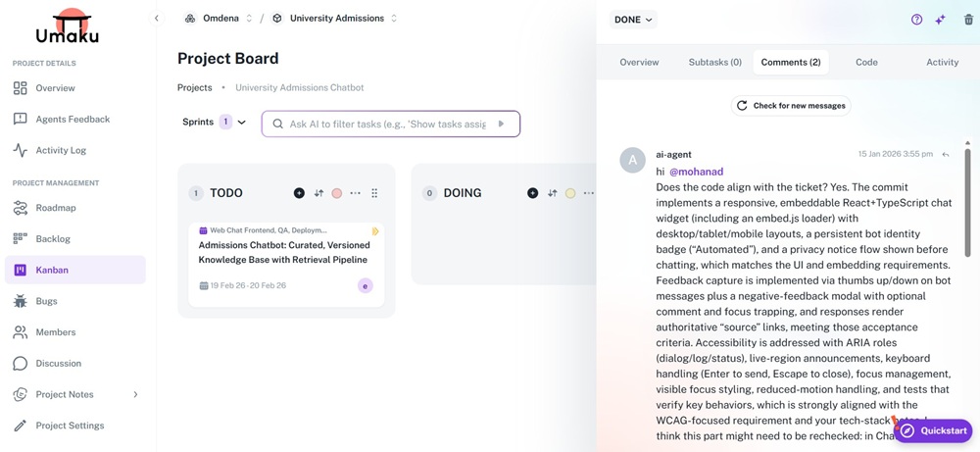
Task: Submit the AI filter with the play arrow
Action: point(502,125)
